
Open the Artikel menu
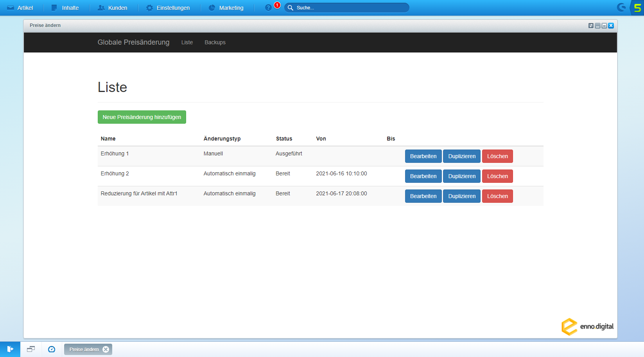click(20, 8)
